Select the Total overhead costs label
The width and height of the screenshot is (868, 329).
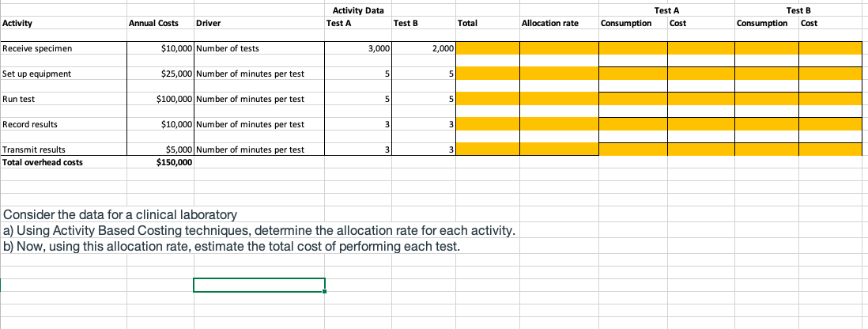click(63, 162)
